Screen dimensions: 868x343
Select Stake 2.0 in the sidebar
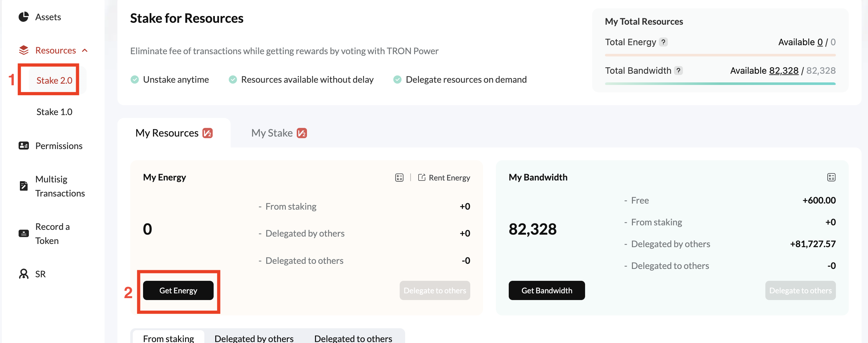[54, 80]
